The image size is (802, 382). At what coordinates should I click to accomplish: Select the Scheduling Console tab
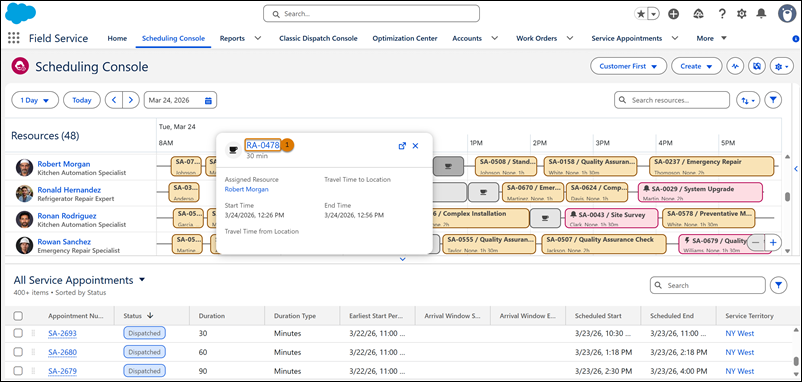173,38
